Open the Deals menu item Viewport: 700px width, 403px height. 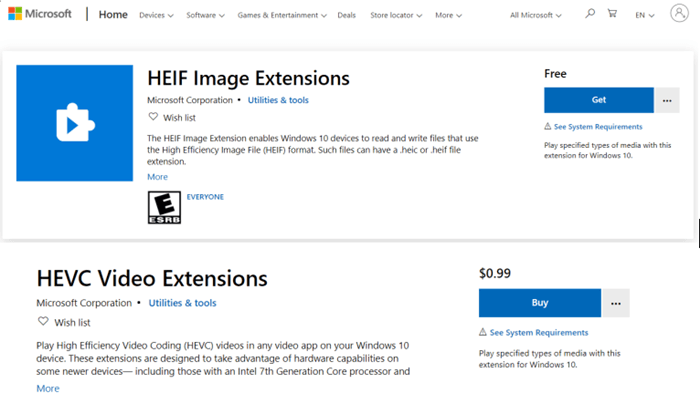click(346, 15)
